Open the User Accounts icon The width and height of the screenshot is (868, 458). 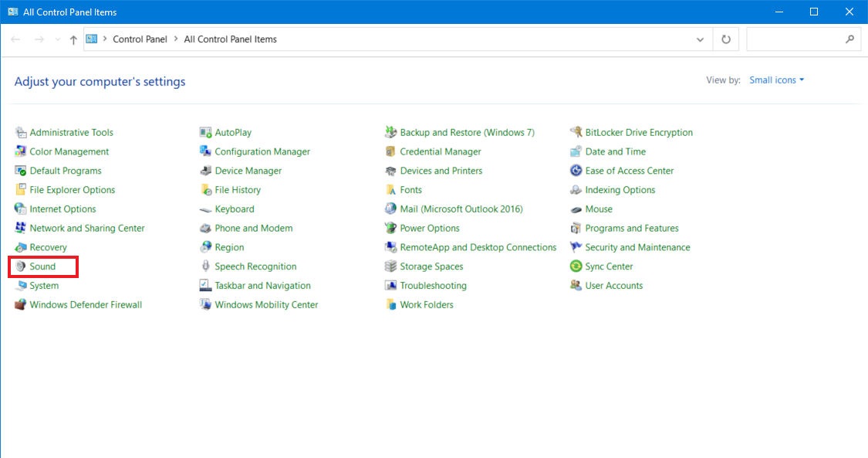coord(576,286)
